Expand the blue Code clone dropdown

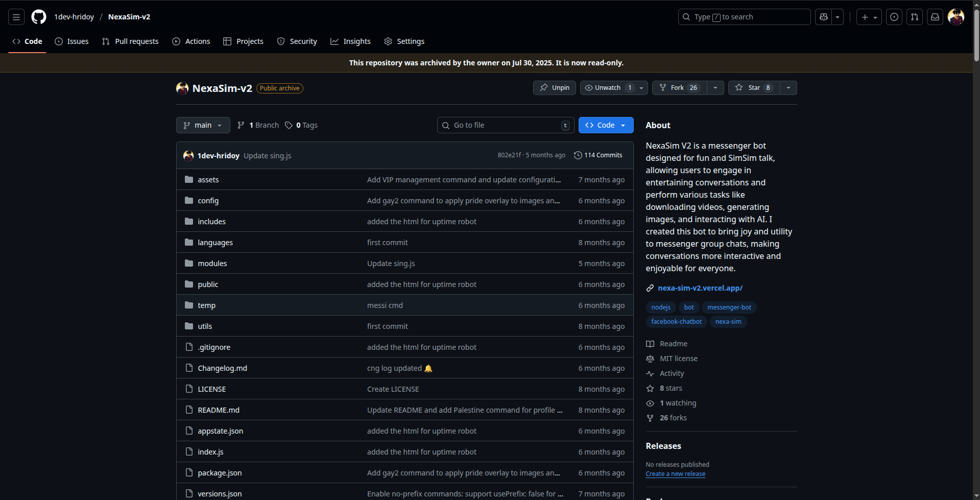(x=606, y=125)
